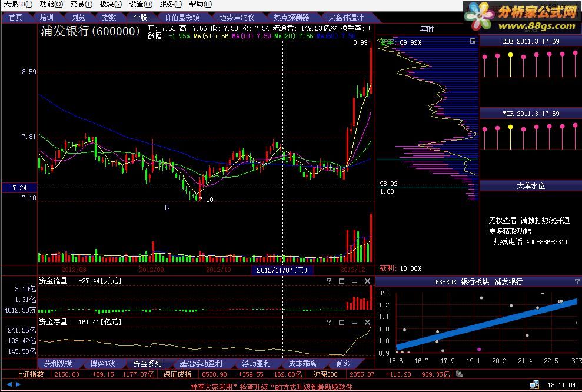Expand the 更多 indicator options
Screen dimensions: 582x392
342,364
